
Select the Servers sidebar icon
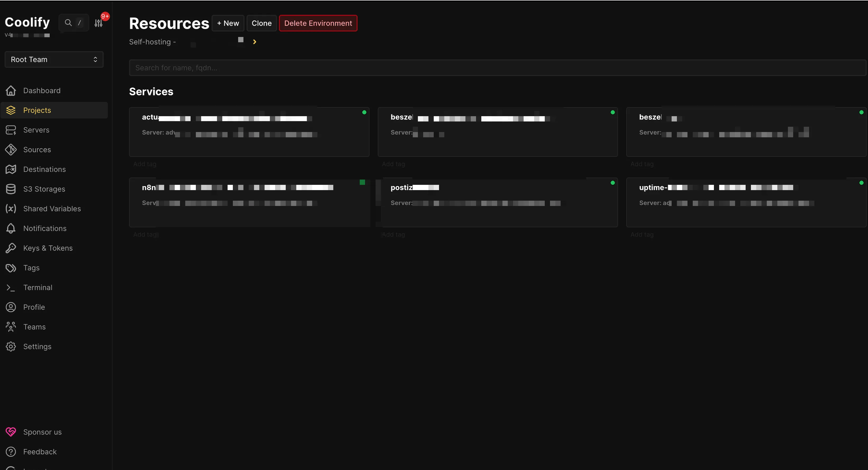pos(11,130)
